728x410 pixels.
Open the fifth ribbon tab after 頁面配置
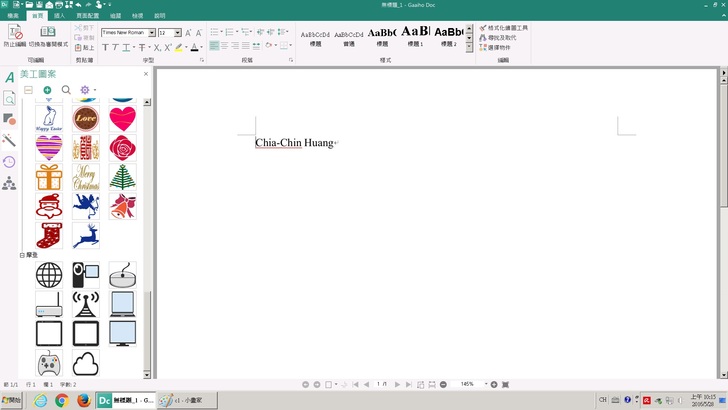coord(115,16)
